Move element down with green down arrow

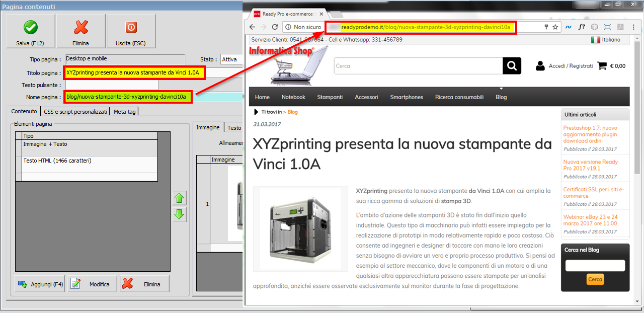click(x=179, y=215)
